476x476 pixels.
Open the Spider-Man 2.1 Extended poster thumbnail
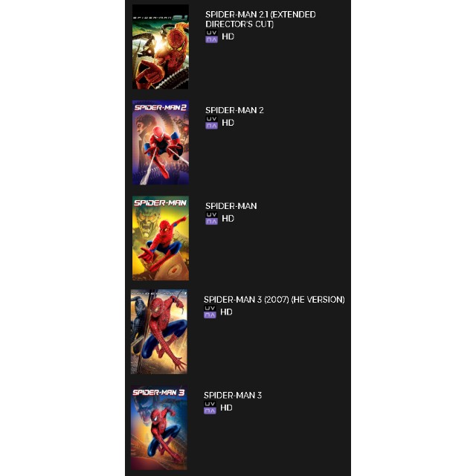pos(161,47)
